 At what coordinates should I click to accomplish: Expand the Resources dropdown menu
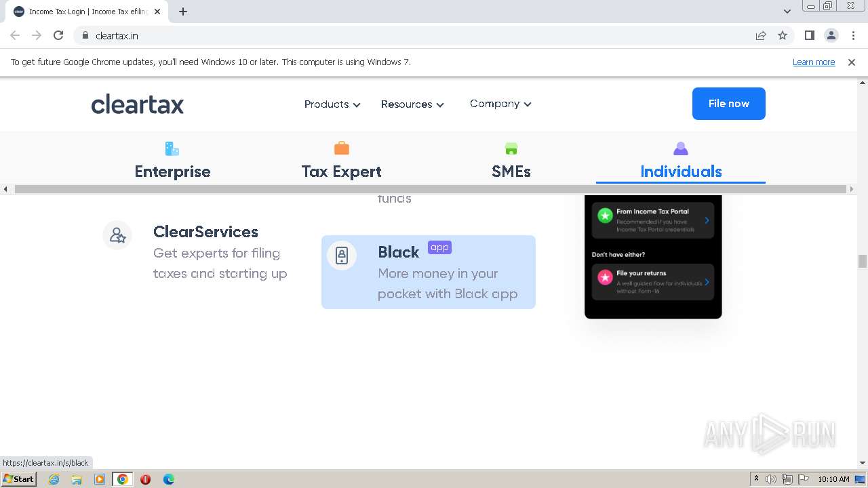pos(412,104)
